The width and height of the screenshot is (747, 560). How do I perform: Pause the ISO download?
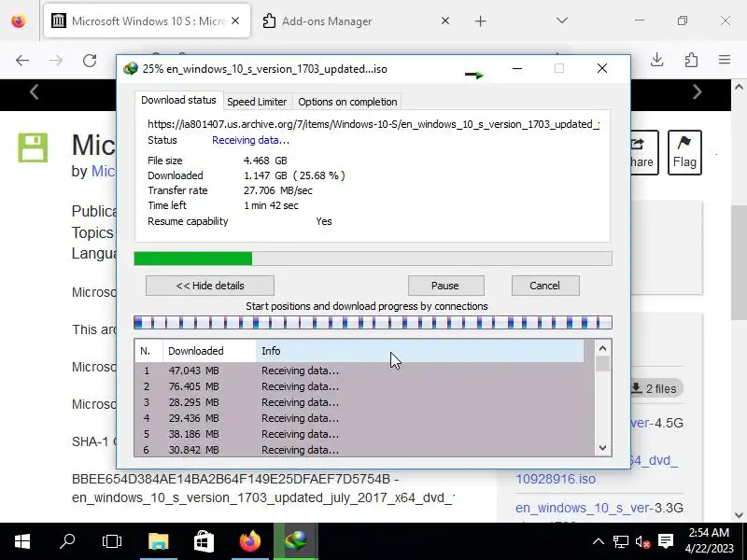tap(445, 286)
